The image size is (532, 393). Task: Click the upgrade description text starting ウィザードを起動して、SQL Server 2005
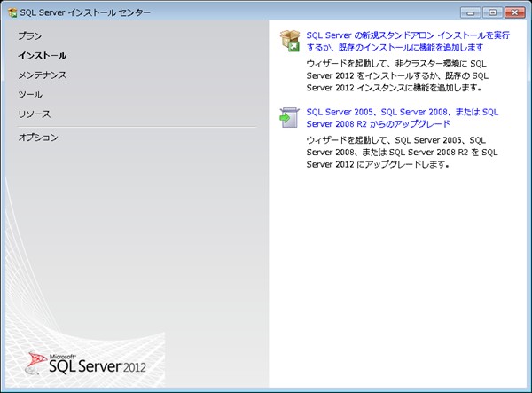(x=402, y=153)
